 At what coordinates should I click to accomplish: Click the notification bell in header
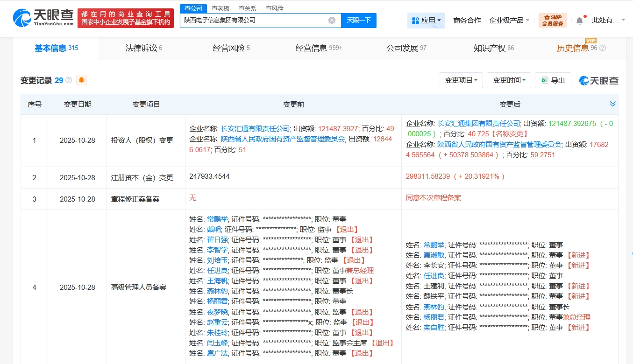[579, 21]
